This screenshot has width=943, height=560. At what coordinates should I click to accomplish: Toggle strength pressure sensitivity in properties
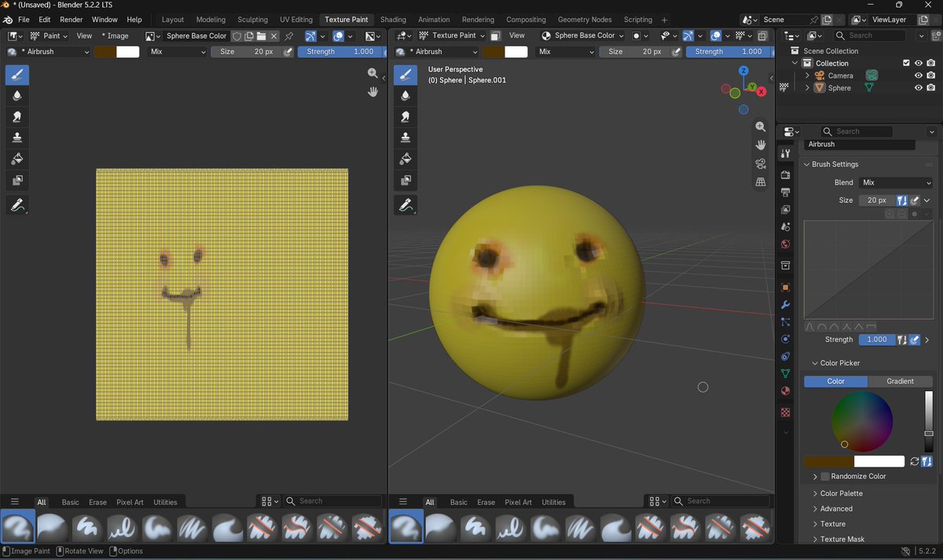(915, 339)
